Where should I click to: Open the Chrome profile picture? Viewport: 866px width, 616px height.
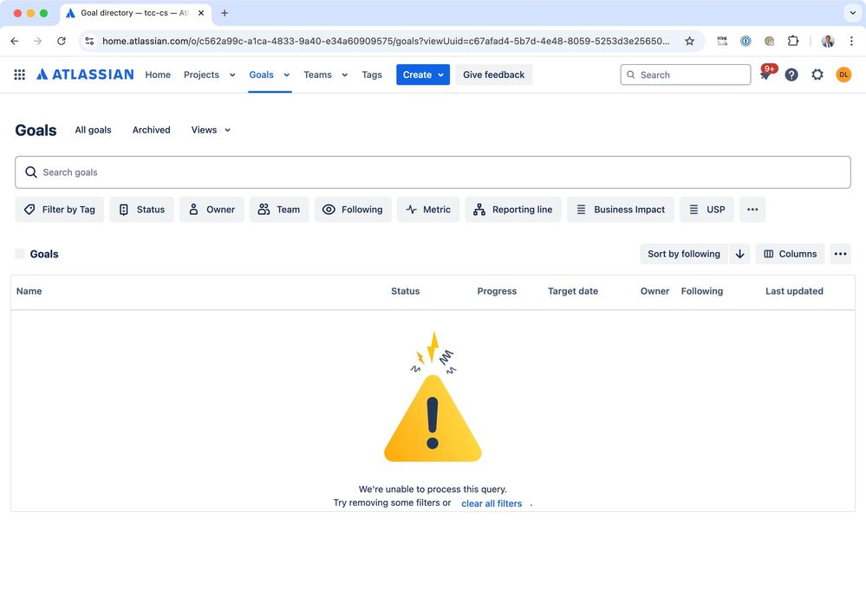pos(827,41)
